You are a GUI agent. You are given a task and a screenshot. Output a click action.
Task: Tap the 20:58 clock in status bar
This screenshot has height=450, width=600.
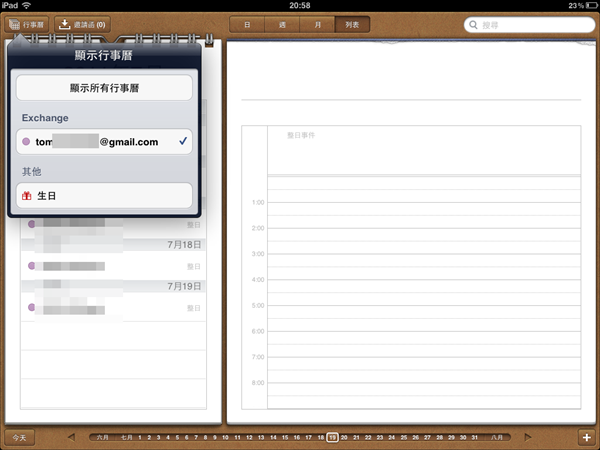[300, 5]
